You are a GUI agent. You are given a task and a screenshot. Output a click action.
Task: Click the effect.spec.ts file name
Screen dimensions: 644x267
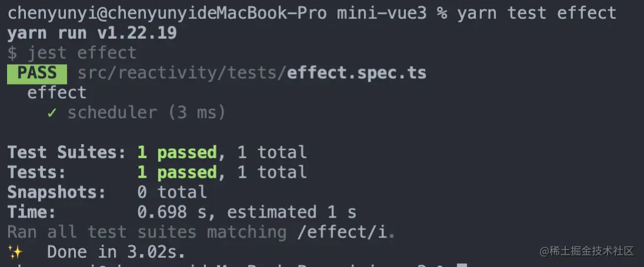tap(357, 73)
